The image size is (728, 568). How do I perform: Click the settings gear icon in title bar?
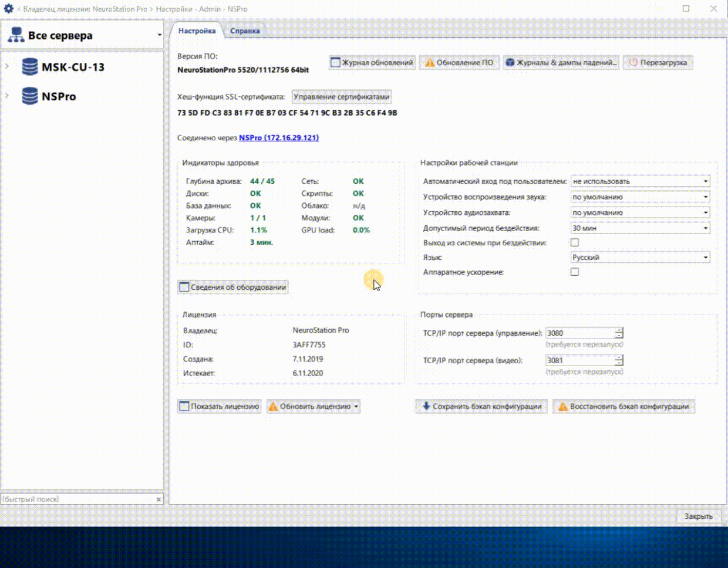tap(8, 8)
